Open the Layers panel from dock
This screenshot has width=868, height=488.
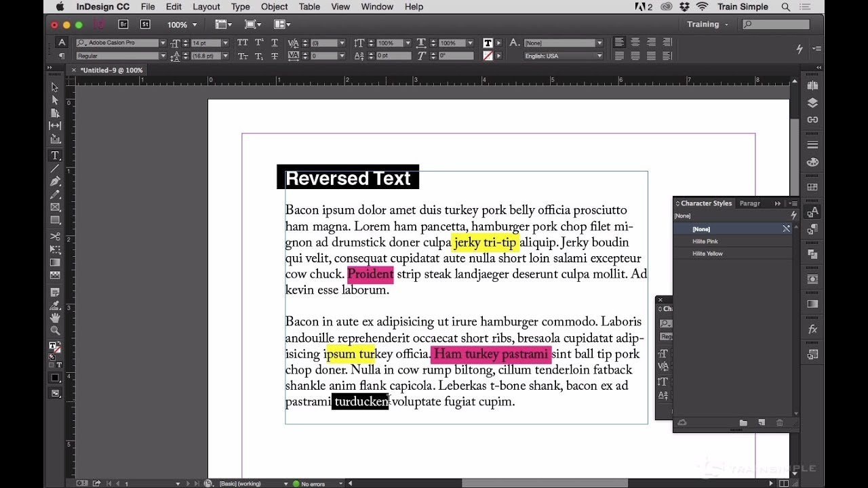tap(812, 103)
